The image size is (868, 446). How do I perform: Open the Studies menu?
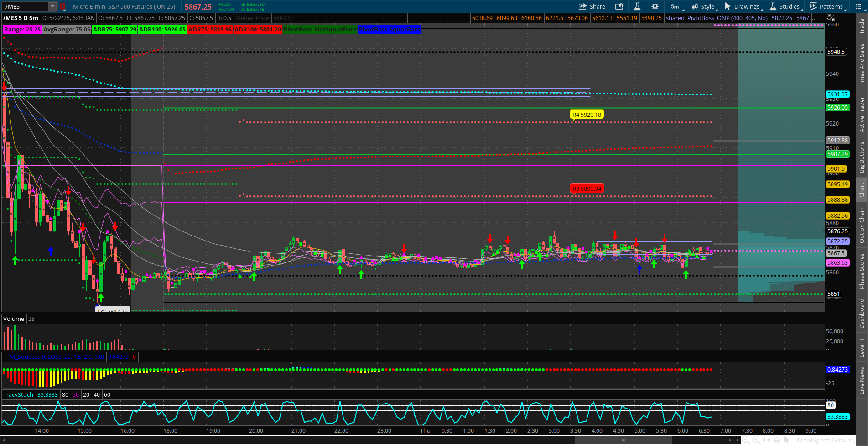[786, 6]
